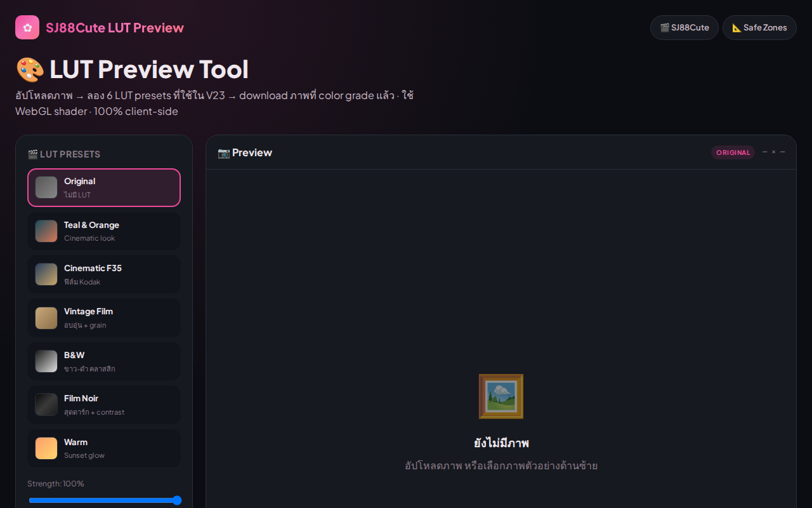The image size is (812, 508).
Task: Click the 'สุดดาร์ก + contrast' subtitle
Action: 94,412
